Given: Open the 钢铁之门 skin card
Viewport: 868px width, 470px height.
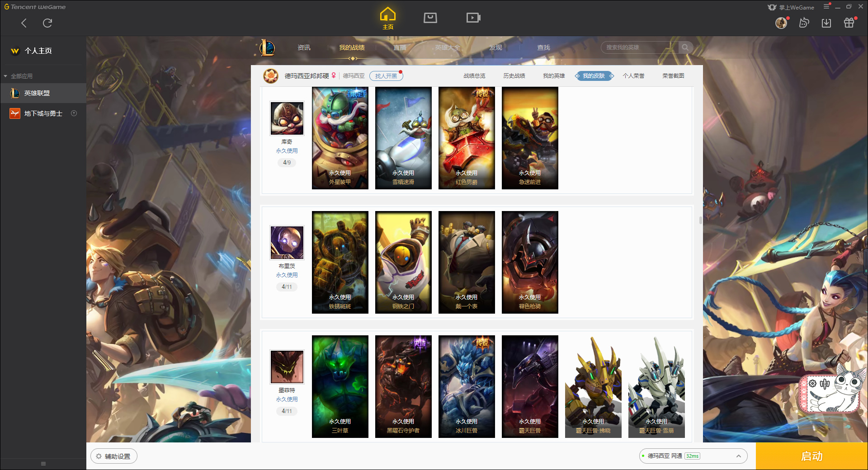Looking at the screenshot, I should tap(403, 262).
